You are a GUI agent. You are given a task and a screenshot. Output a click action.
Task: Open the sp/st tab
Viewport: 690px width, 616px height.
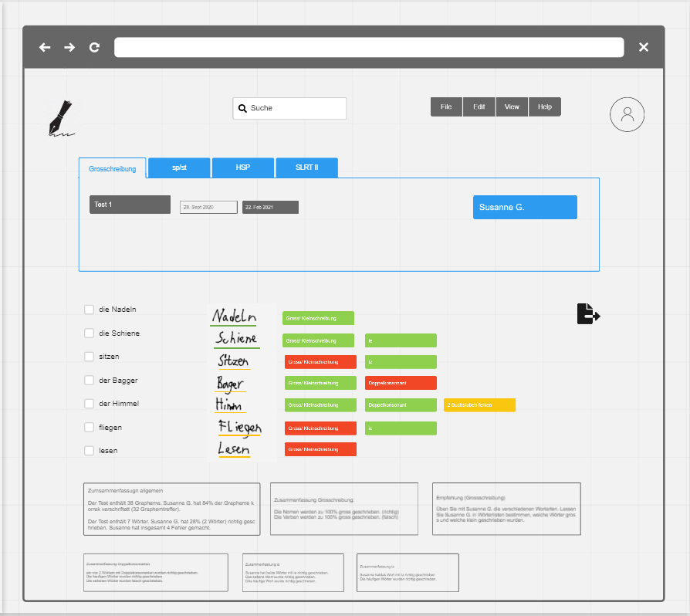179,168
